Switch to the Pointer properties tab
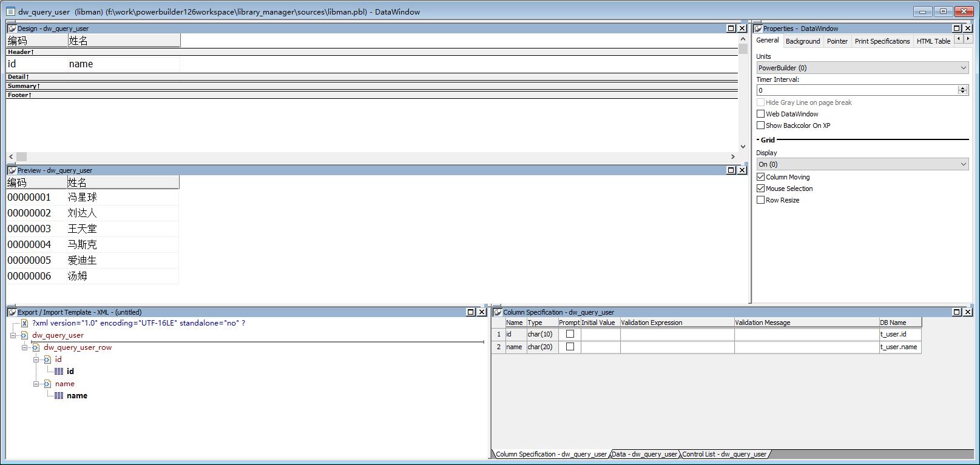Image resolution: width=980 pixels, height=465 pixels. (837, 41)
